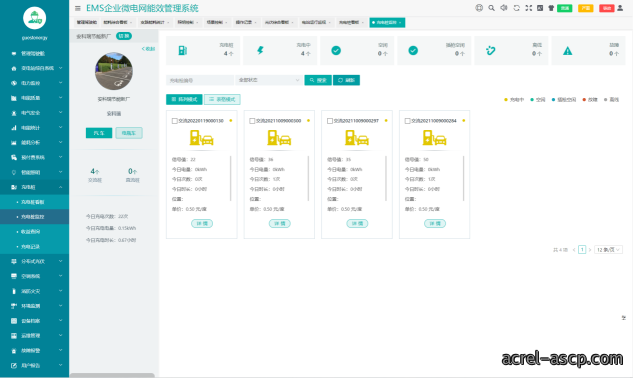The width and height of the screenshot is (633, 378).
Task: Click the globe icon of the power monitoring menu
Action: 14,83
